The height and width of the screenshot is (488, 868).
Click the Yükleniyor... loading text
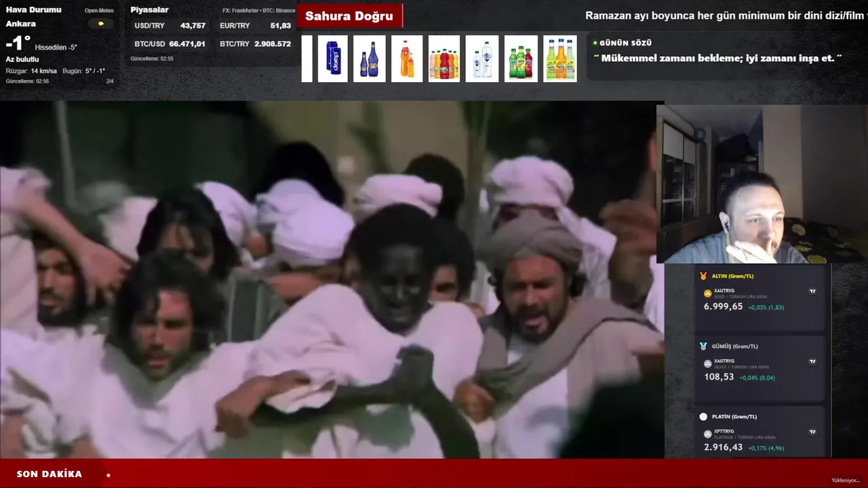tap(846, 481)
